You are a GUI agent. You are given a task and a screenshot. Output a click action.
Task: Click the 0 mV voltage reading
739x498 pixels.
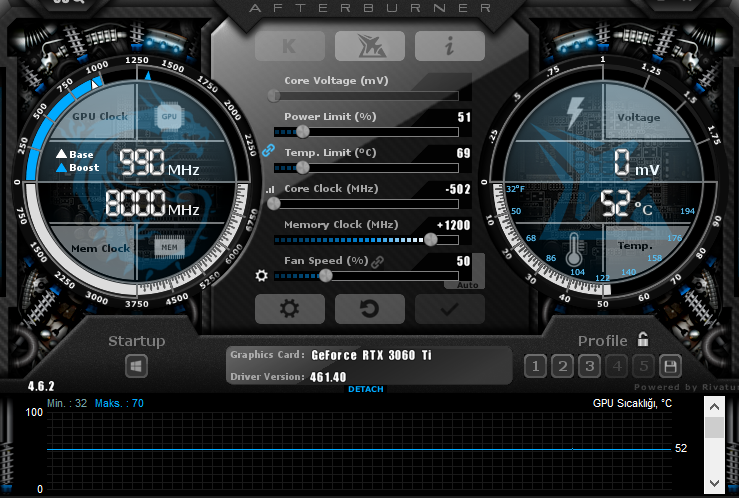click(x=636, y=163)
